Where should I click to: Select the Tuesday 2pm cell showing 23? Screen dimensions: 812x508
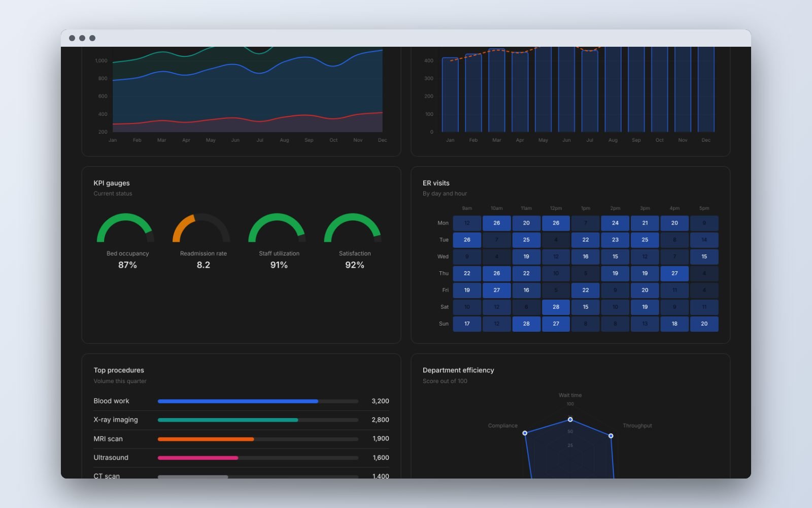615,240
